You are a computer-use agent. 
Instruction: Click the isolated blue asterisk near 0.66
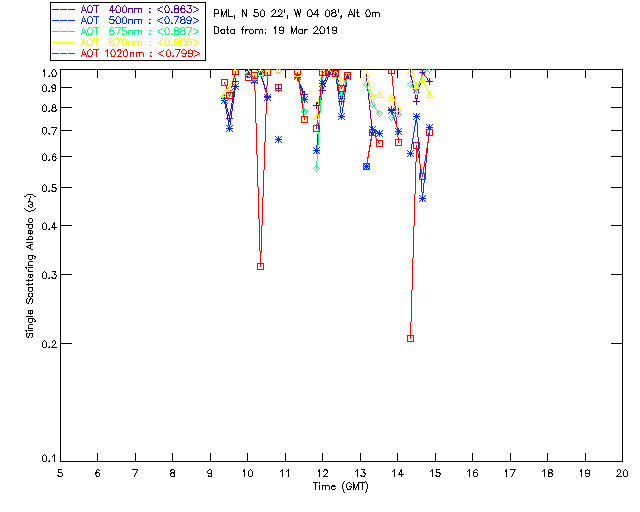tap(278, 140)
